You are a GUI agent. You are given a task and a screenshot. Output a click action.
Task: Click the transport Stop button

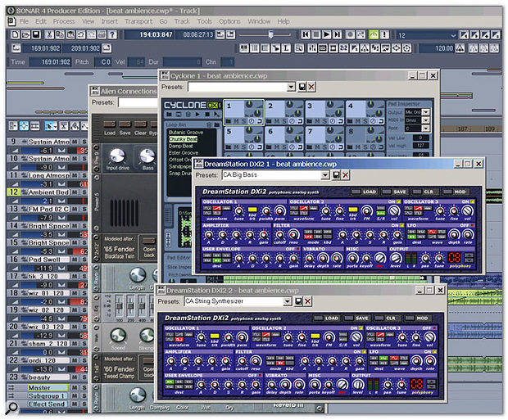coord(316,34)
